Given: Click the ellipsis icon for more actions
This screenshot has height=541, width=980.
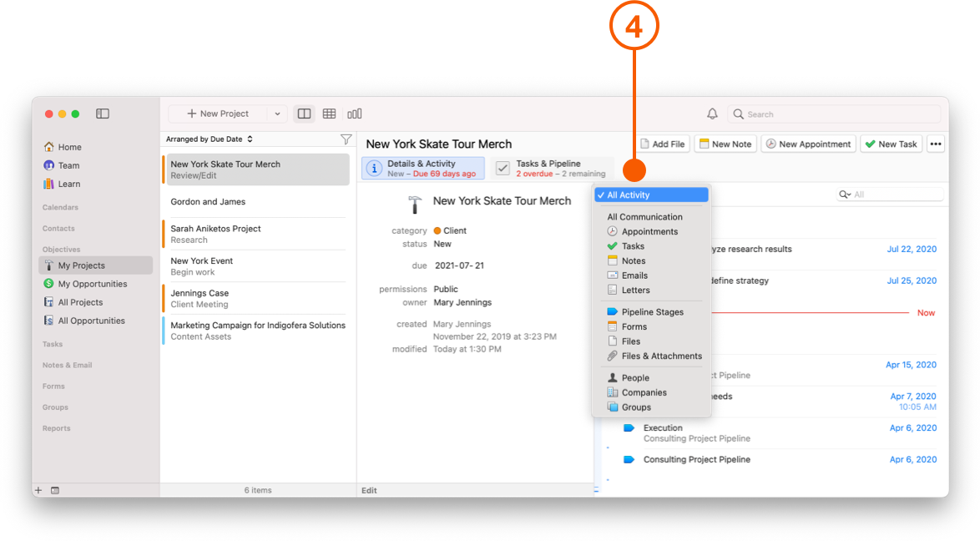Looking at the screenshot, I should tap(936, 144).
